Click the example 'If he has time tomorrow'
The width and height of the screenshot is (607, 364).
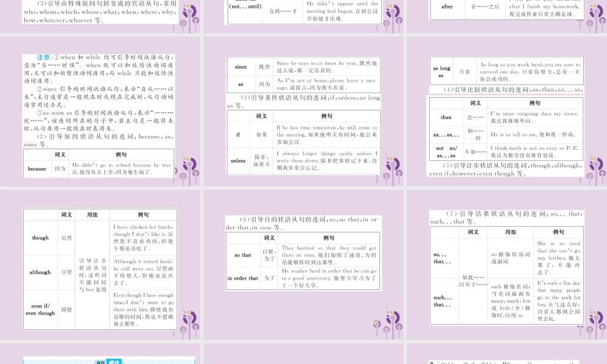[x=327, y=135]
